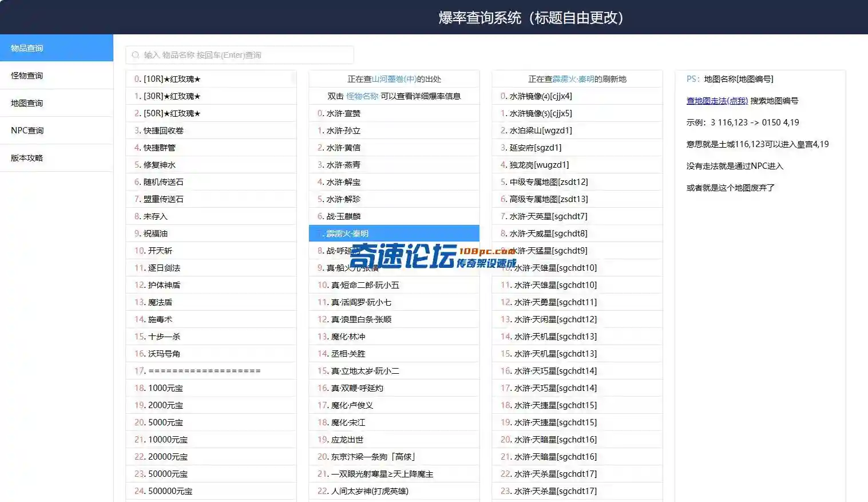The height and width of the screenshot is (502, 868).
Task: Choose map 水泊梁山[wgzd1]
Action: 577,131
